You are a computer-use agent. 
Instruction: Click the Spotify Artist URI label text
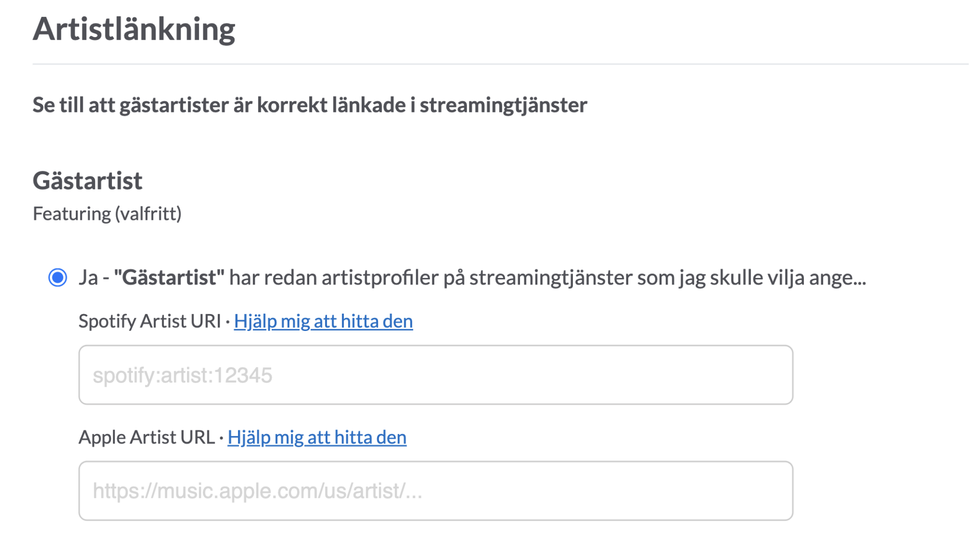[149, 321]
